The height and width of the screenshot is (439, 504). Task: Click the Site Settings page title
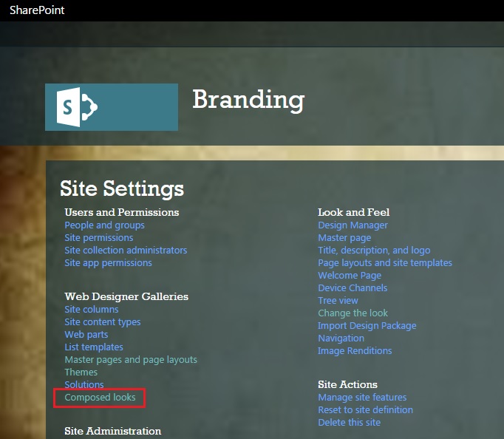pyautogui.click(x=122, y=188)
